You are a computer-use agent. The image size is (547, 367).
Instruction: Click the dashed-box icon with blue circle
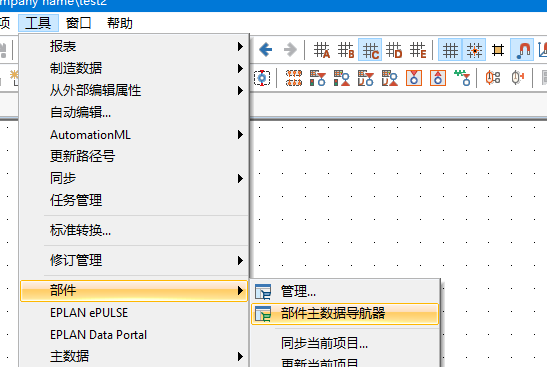(x=262, y=78)
